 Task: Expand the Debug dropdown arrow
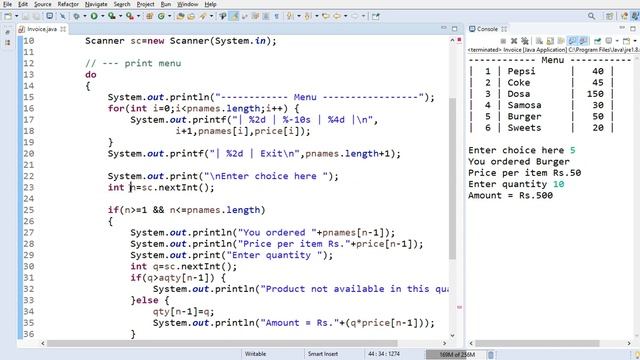[x=84, y=16]
